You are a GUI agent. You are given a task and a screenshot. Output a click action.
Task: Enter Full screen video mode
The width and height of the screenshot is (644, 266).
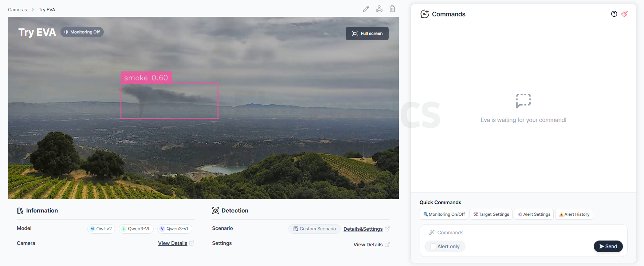367,33
